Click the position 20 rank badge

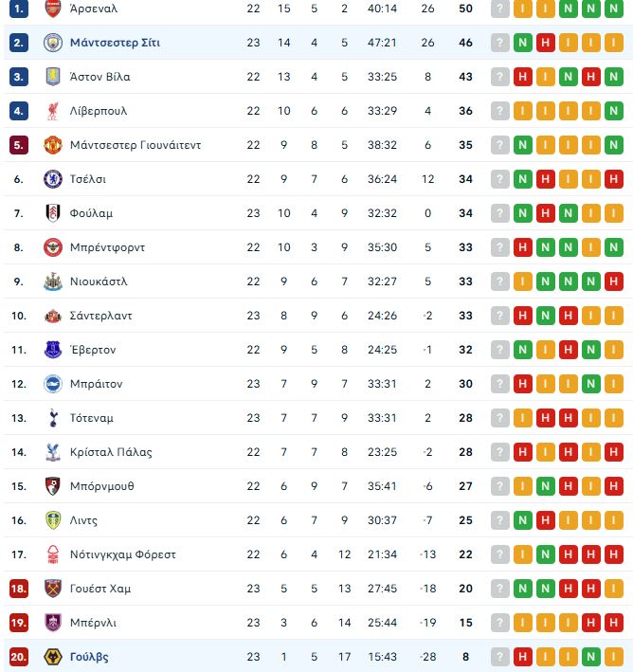tap(19, 657)
